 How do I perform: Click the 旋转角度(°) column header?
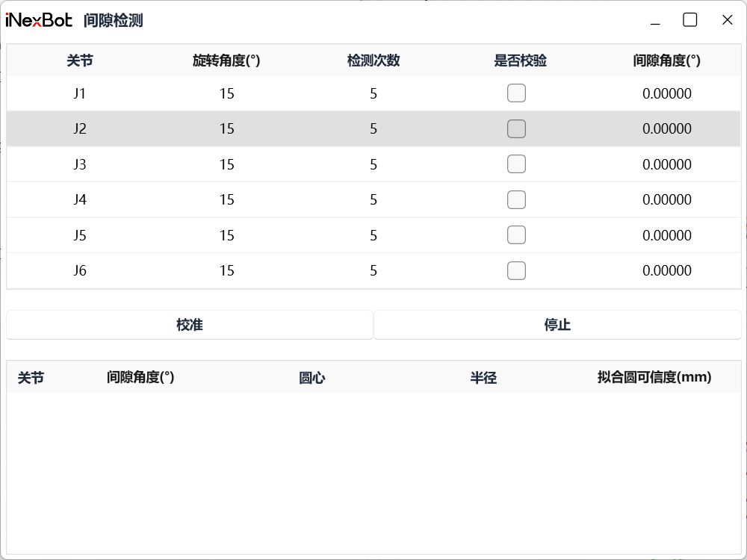tap(226, 60)
